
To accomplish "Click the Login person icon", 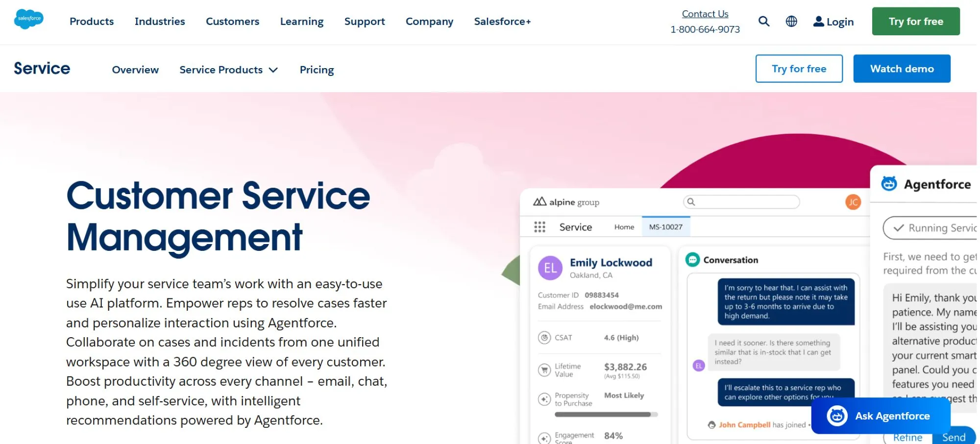I will point(818,21).
